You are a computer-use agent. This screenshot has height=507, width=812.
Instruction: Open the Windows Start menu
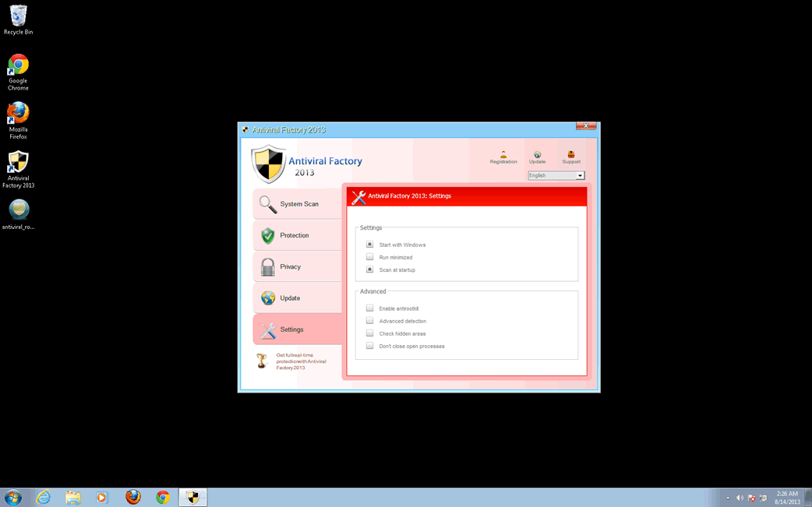coord(13,497)
